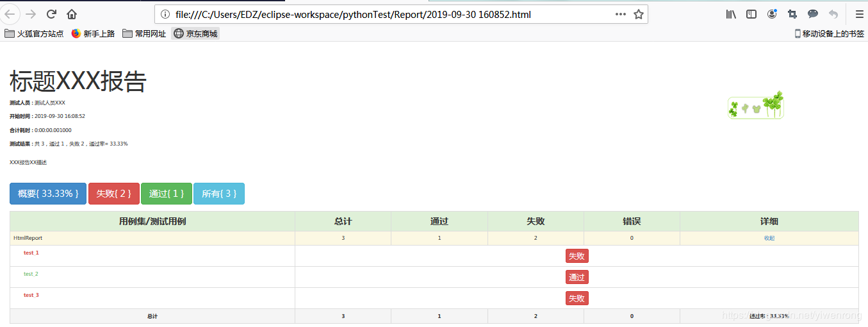The width and height of the screenshot is (868, 327).
Task: Click the XXX报告XX描述 description
Action: click(x=28, y=162)
